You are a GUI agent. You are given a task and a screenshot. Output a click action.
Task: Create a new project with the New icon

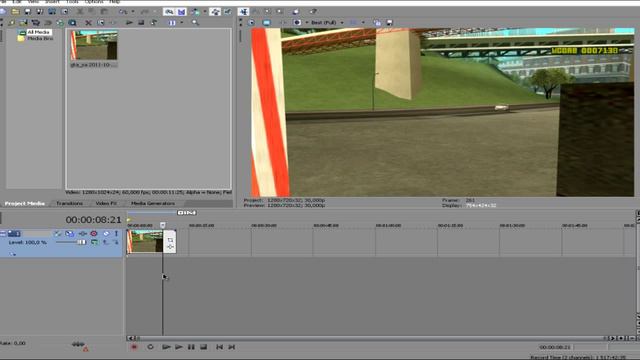(3, 11)
